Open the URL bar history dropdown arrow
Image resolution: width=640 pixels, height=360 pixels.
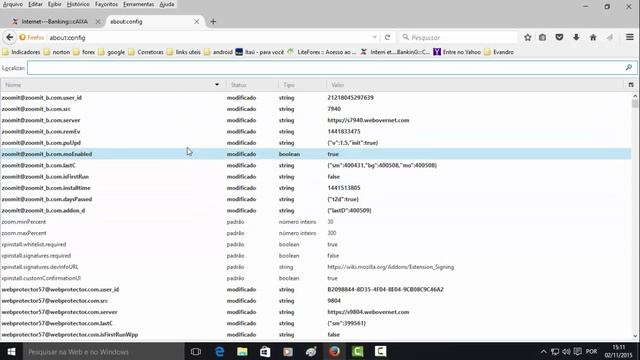point(375,37)
